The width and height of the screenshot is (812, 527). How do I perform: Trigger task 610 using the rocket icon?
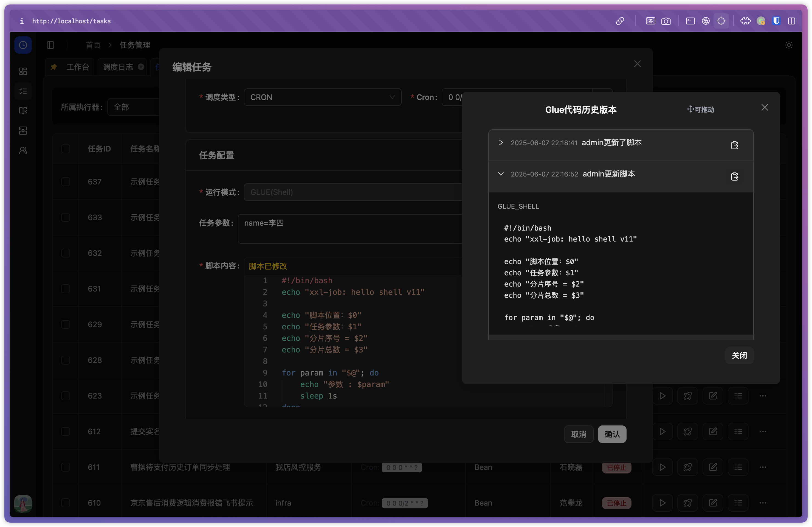(687, 503)
